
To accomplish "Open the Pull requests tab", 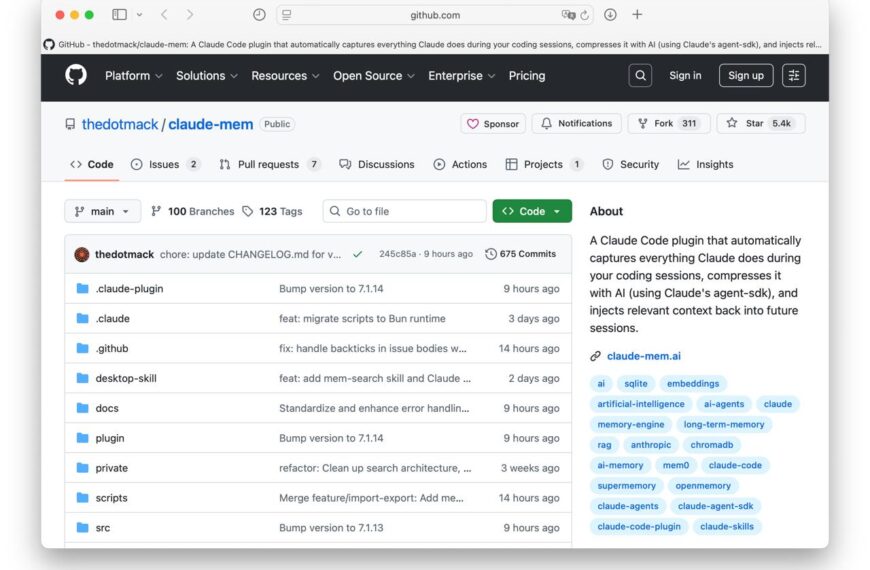I will pos(270,164).
